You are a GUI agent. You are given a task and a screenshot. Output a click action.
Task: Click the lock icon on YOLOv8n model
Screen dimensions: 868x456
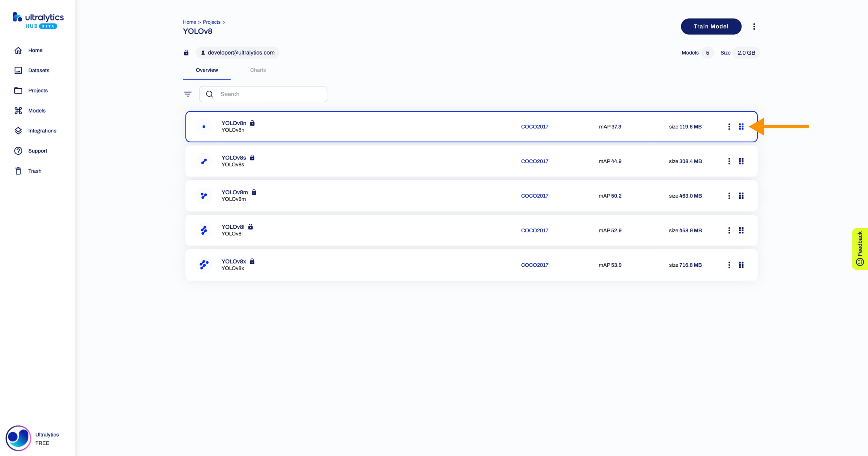point(253,122)
